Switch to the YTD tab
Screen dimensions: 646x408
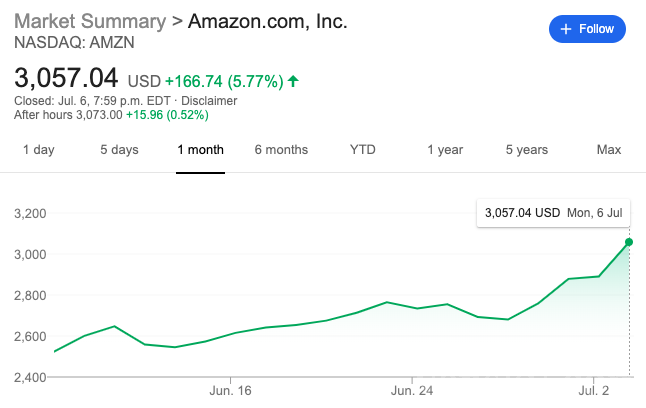tap(362, 150)
